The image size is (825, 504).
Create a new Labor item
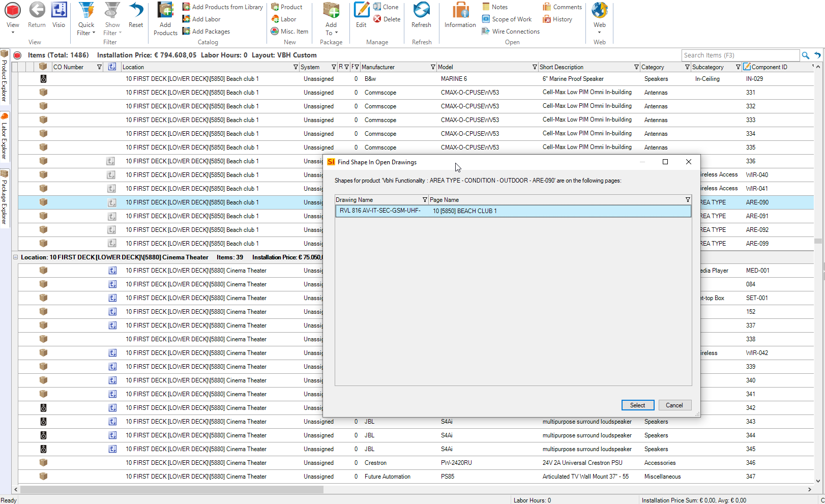point(283,19)
